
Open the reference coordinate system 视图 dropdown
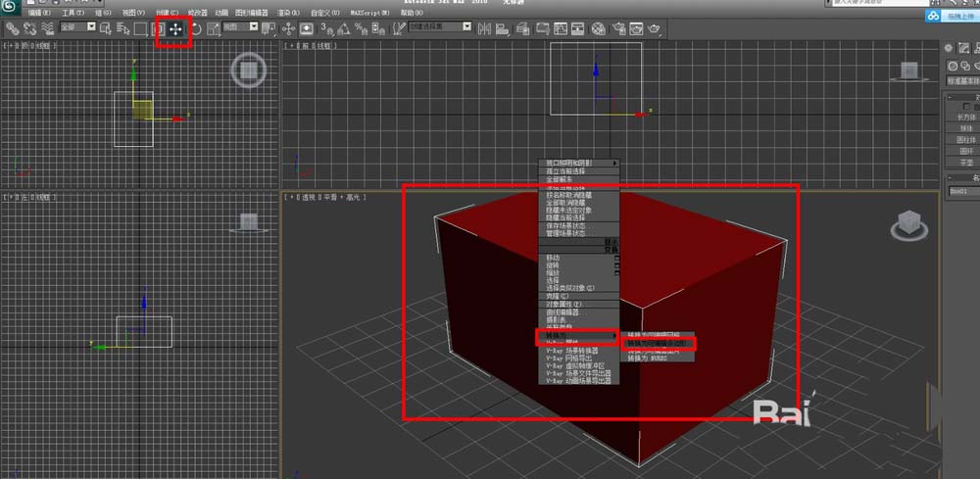(x=240, y=27)
